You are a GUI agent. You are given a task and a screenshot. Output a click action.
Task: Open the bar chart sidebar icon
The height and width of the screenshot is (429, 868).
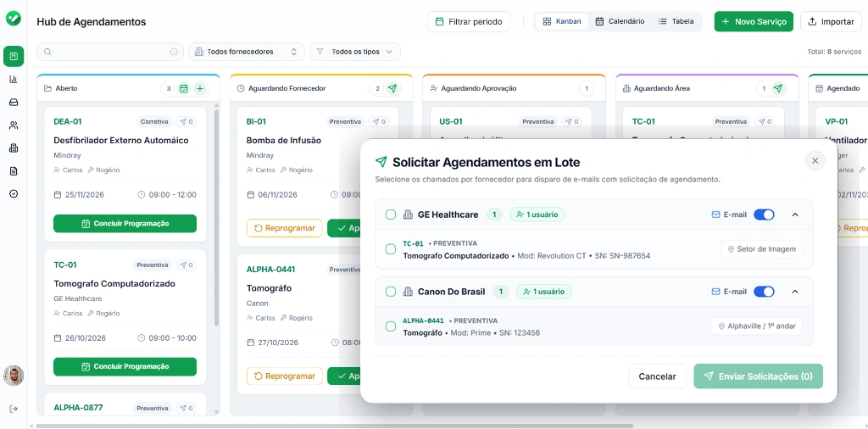point(14,79)
